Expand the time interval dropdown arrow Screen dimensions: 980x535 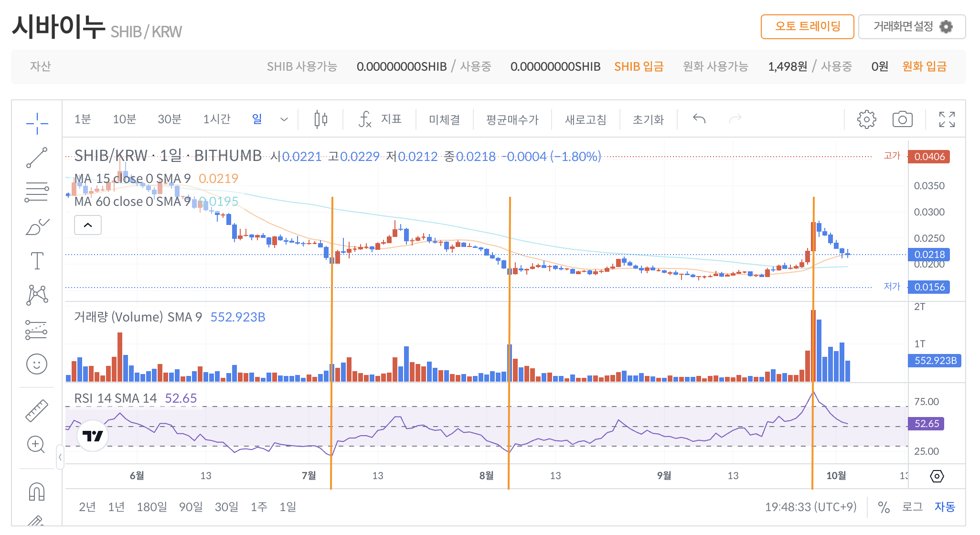[284, 119]
